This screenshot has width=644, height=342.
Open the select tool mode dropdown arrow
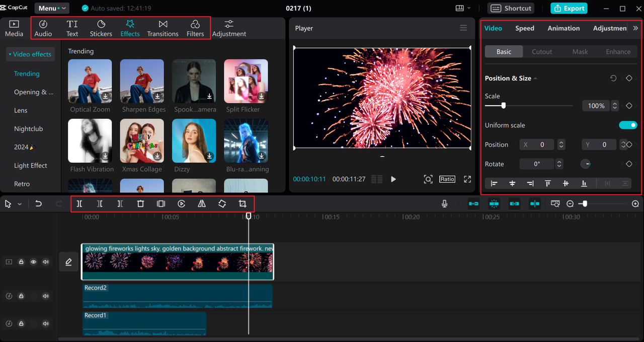[x=20, y=204]
